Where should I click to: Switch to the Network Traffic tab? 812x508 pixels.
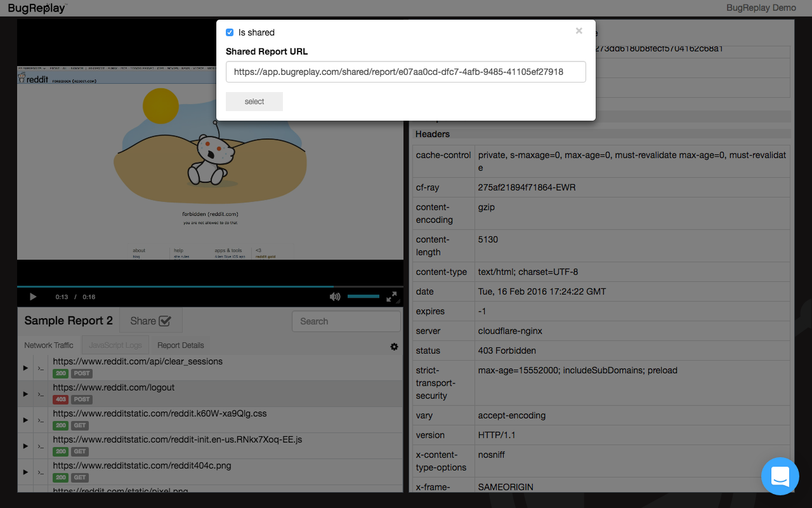pyautogui.click(x=49, y=345)
